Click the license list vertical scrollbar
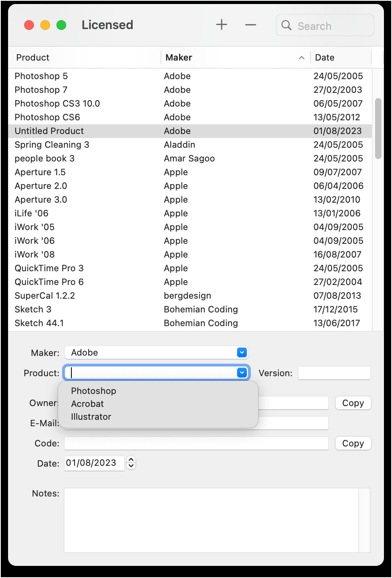392x578 pixels. [x=378, y=128]
